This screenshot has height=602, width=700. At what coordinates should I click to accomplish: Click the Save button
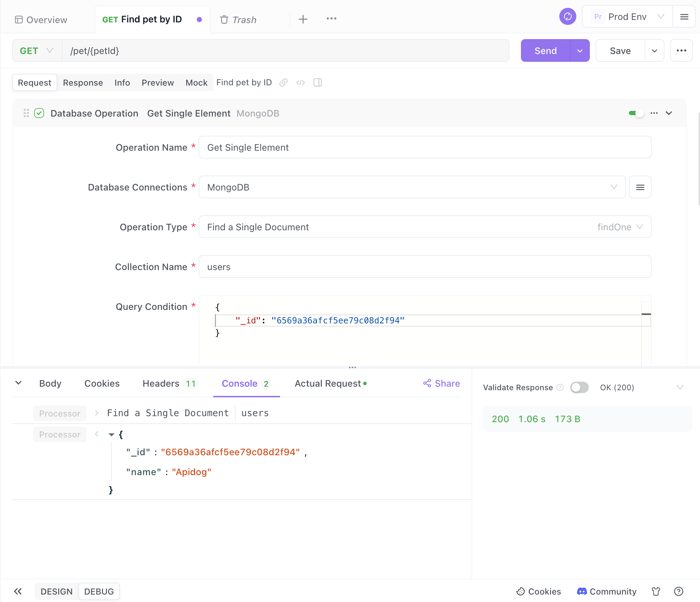tap(620, 50)
